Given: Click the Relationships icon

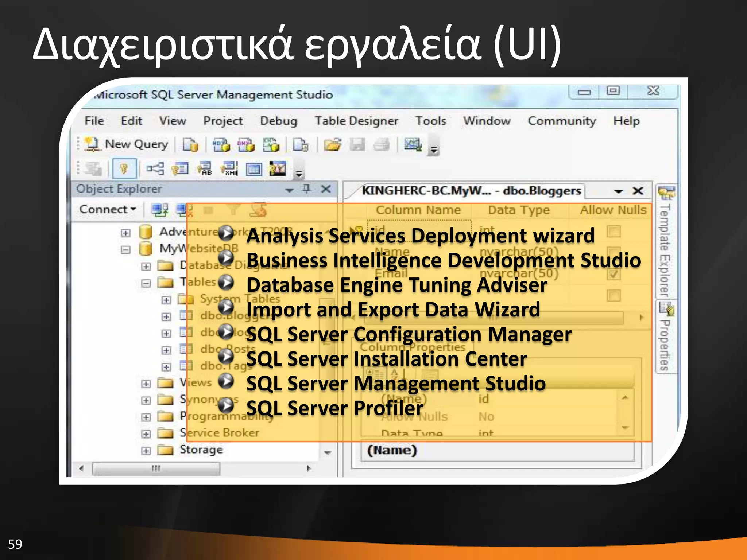Looking at the screenshot, I should pos(155,169).
